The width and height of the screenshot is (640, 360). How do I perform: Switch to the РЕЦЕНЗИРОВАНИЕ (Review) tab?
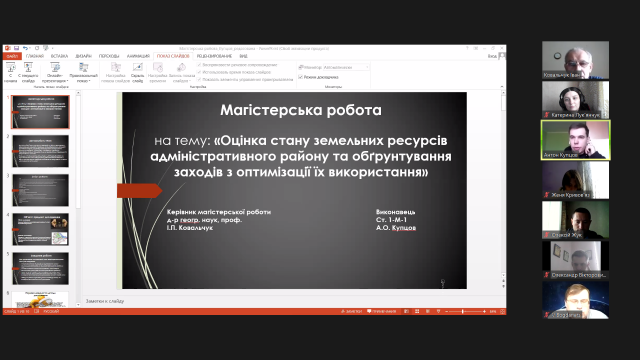(214, 56)
